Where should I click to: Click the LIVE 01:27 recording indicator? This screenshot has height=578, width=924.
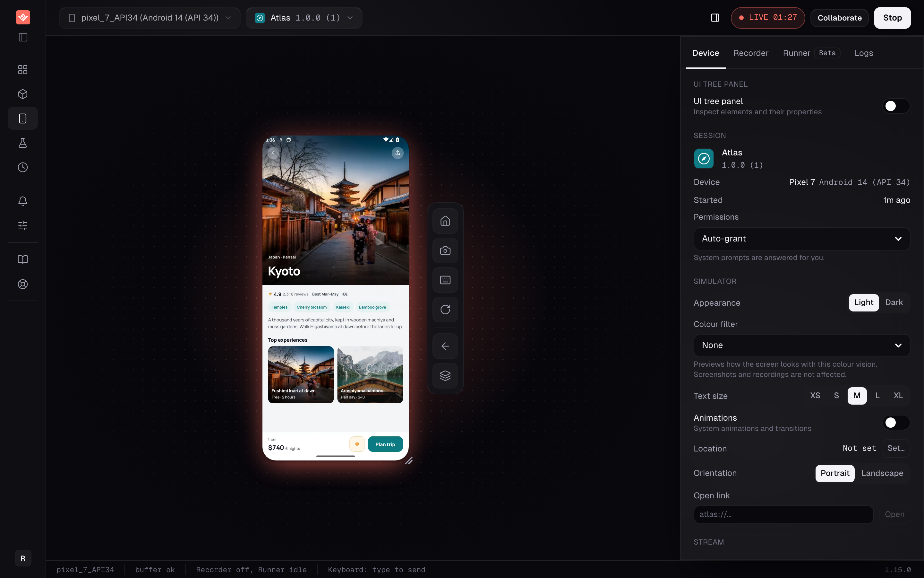click(x=768, y=18)
